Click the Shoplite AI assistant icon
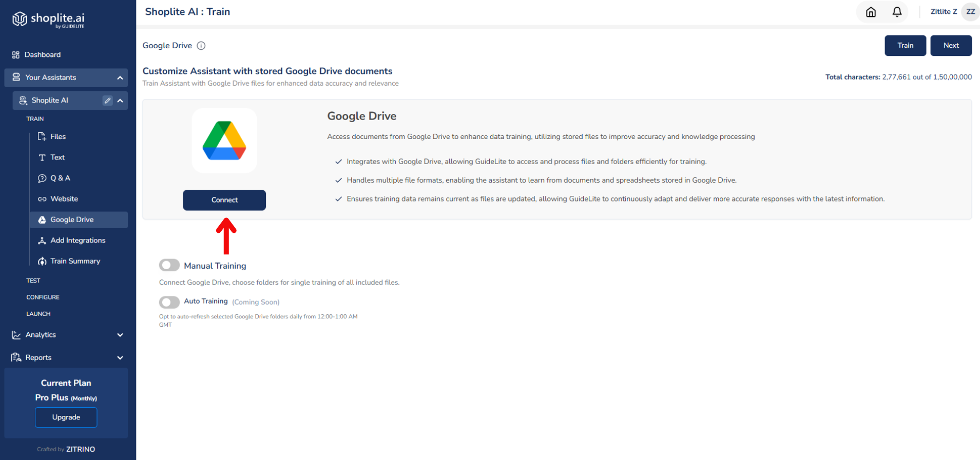Screen dimensions: 980x460 click(23, 101)
